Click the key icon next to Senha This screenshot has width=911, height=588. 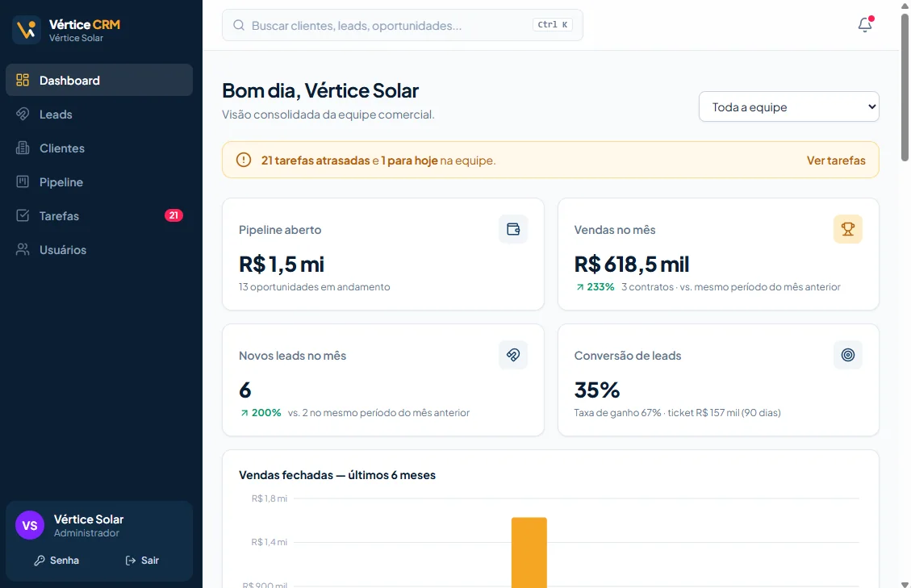[40, 561]
